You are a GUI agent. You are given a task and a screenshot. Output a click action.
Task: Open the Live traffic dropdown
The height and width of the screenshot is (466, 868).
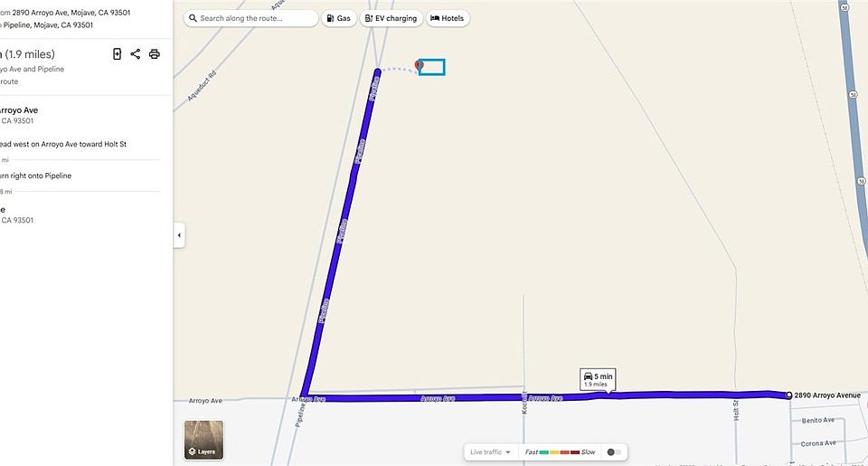point(490,452)
